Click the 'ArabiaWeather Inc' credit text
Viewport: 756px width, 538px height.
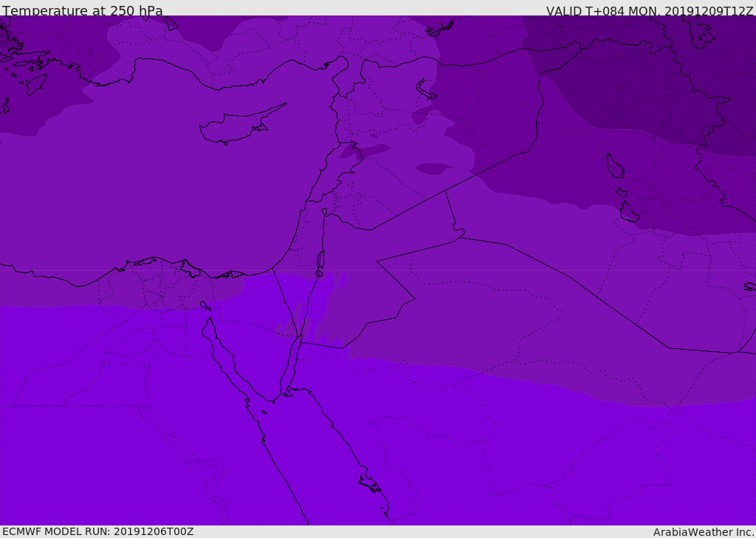[x=703, y=532]
